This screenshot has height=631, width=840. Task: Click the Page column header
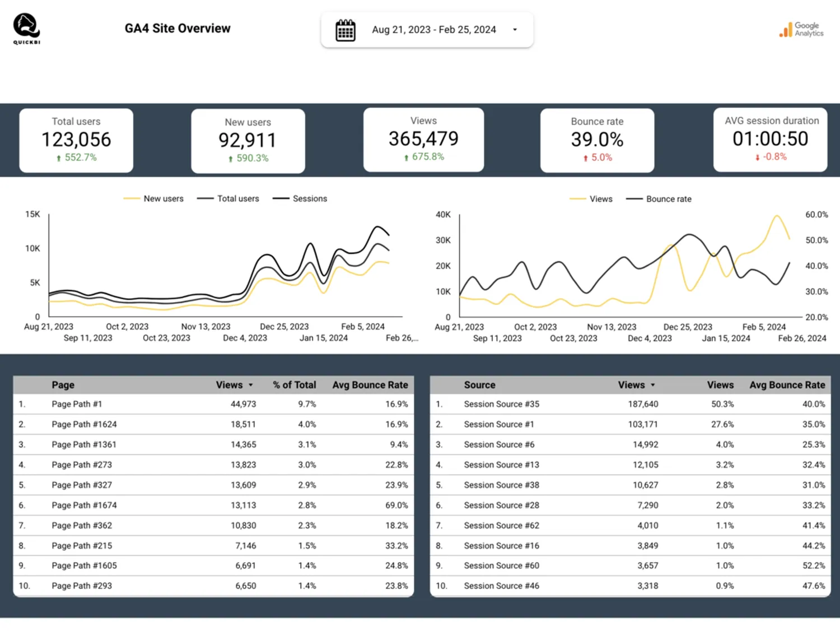[x=63, y=385]
